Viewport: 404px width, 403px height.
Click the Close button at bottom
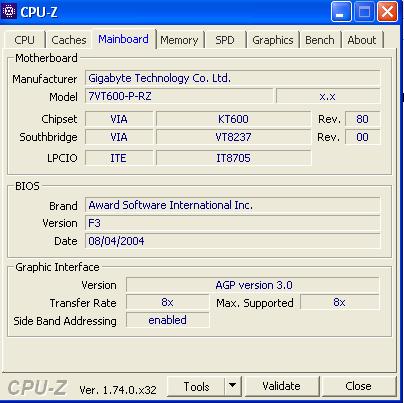pos(358,386)
